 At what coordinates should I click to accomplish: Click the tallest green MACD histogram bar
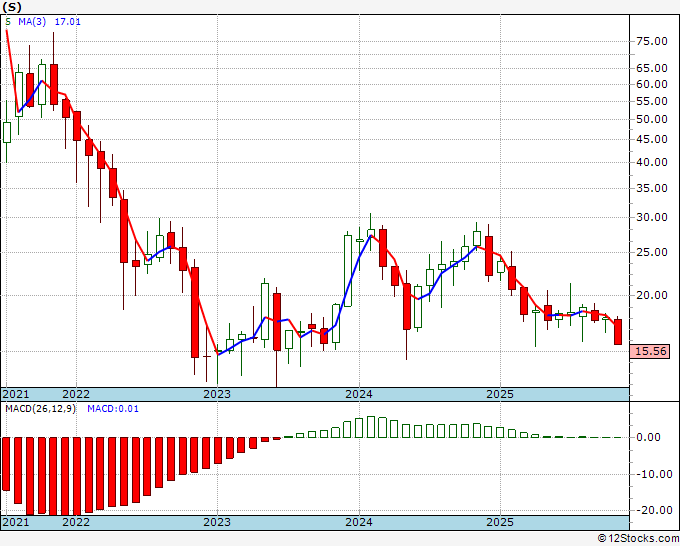[x=371, y=427]
